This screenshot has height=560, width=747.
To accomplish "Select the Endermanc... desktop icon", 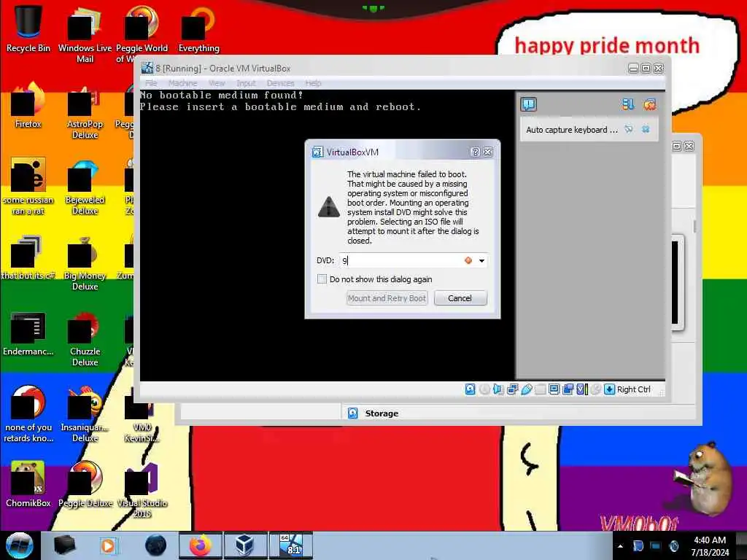I will click(x=28, y=332).
